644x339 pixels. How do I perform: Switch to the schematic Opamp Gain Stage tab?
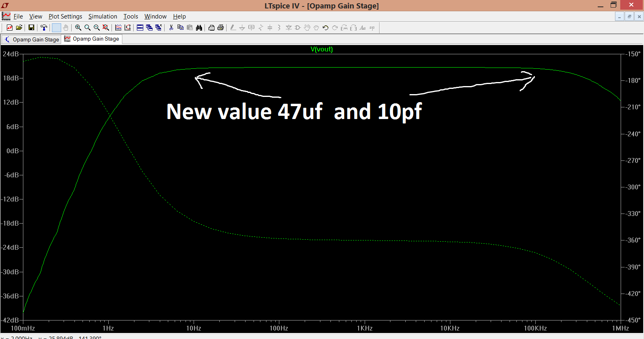click(31, 39)
